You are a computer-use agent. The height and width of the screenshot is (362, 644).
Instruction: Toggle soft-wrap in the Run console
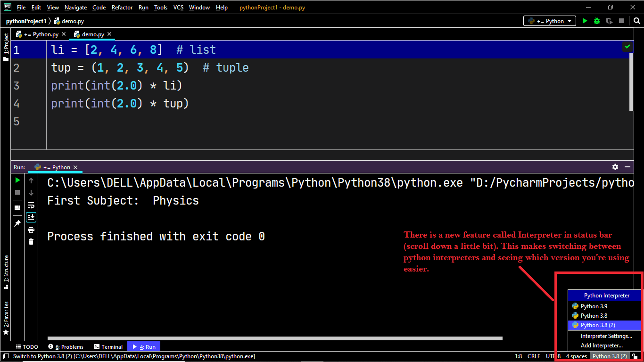pyautogui.click(x=31, y=205)
